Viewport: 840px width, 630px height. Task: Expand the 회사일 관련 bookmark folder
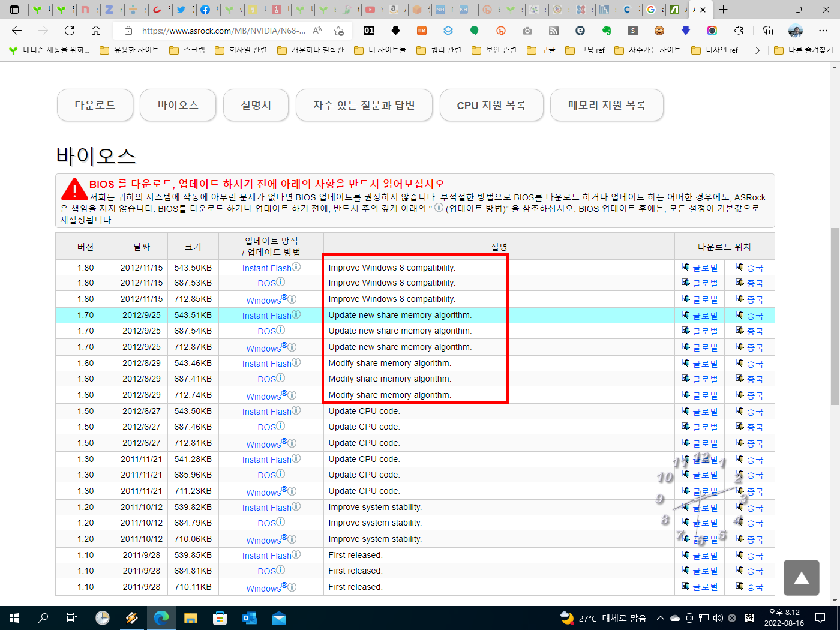click(x=241, y=50)
